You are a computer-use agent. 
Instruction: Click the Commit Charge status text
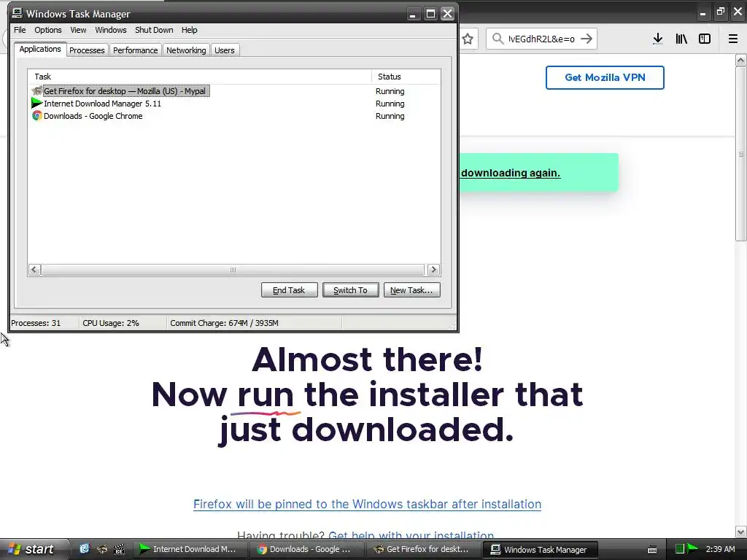pyautogui.click(x=225, y=323)
